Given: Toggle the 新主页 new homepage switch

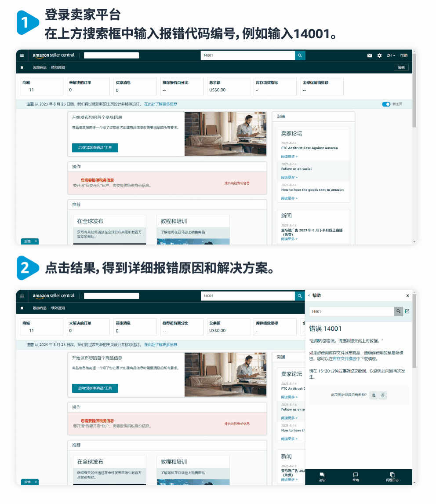Looking at the screenshot, I should 386,104.
